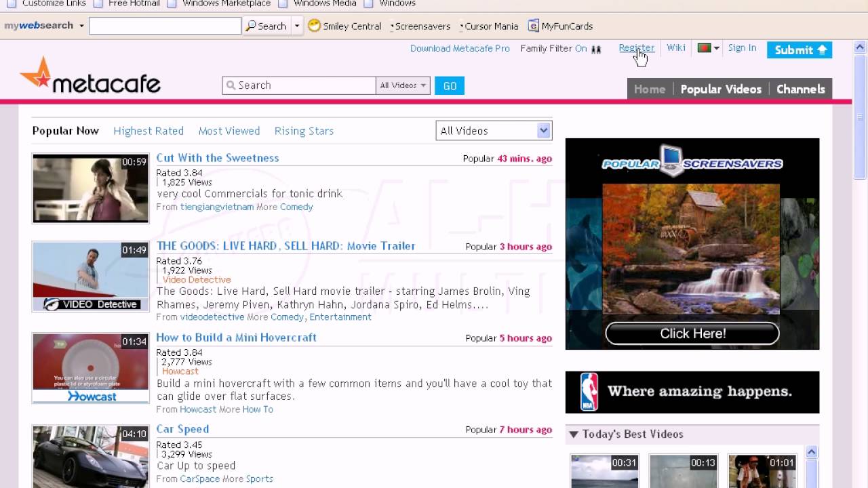
Task: Click the Family Filter figures icon
Action: coord(596,49)
